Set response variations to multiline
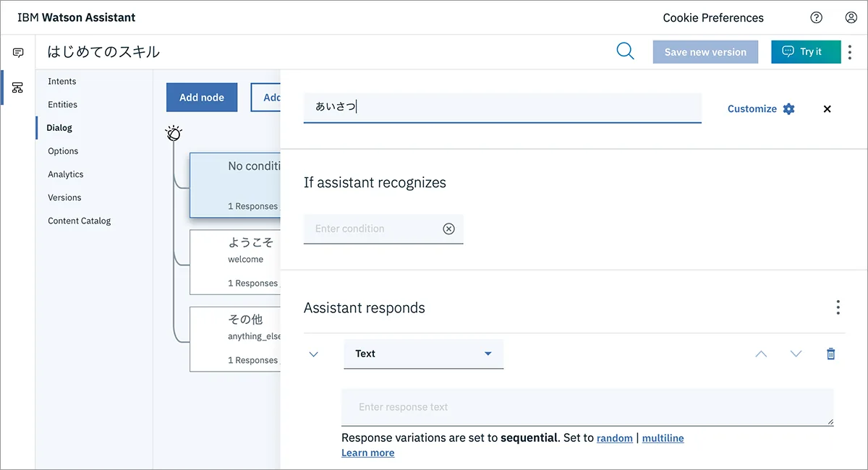This screenshot has width=868, height=470. [x=663, y=438]
